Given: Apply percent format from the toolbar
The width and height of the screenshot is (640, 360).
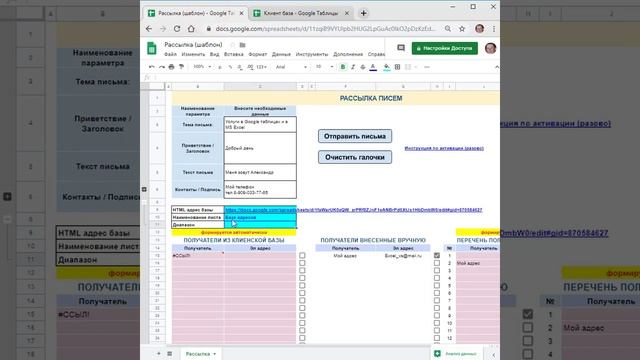Looking at the screenshot, I should (x=230, y=67).
